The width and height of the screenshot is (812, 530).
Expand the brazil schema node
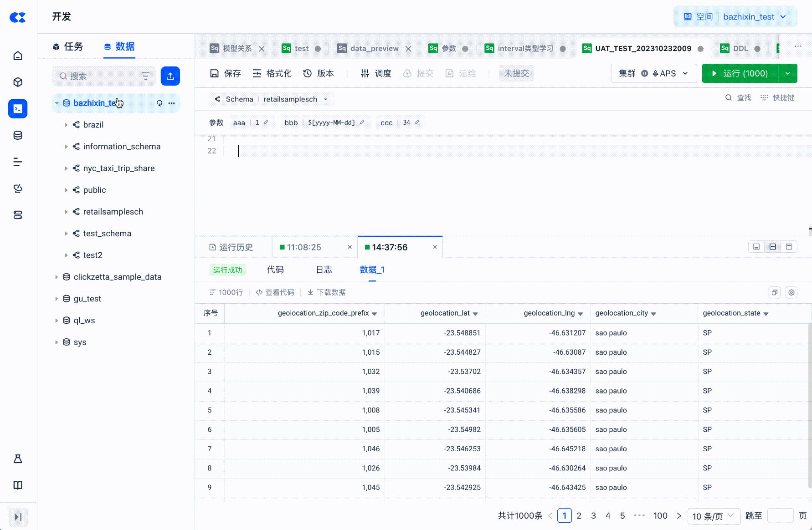tap(66, 125)
